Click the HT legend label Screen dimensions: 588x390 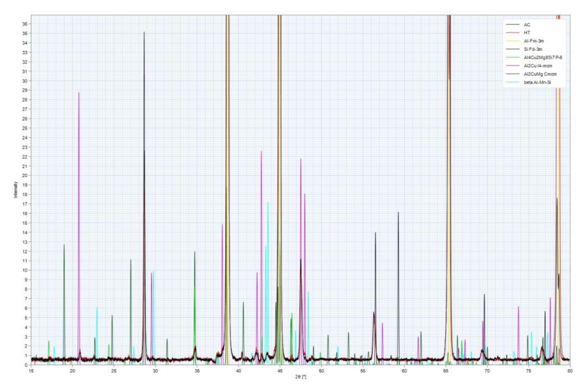click(x=527, y=32)
